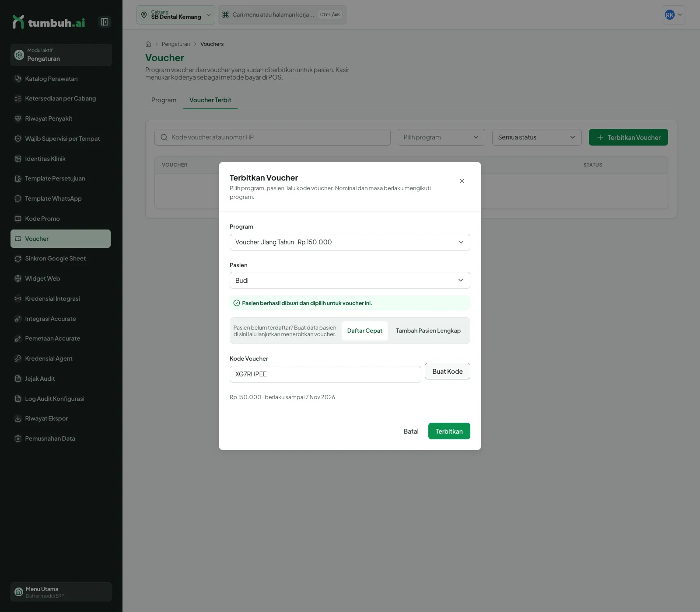Switch to the Program tab

tap(164, 100)
